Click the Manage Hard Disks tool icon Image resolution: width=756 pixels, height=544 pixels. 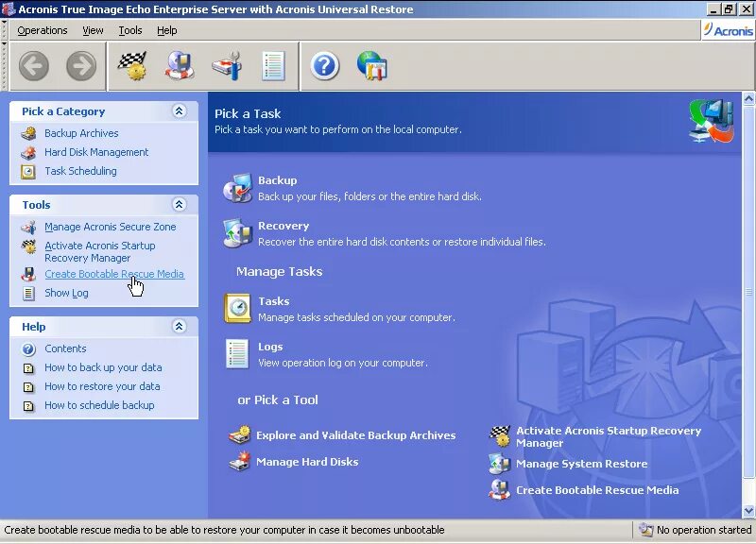pyautogui.click(x=240, y=461)
